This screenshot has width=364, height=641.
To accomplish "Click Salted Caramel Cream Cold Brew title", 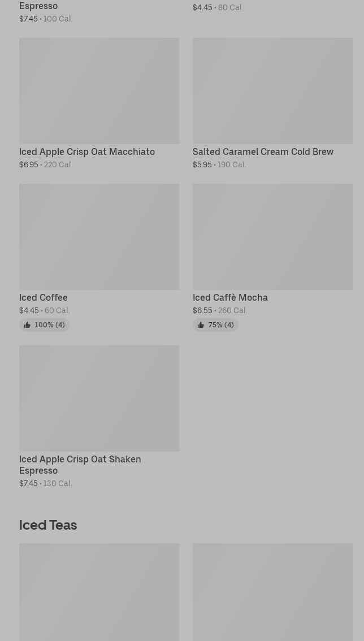I will click(x=263, y=151).
